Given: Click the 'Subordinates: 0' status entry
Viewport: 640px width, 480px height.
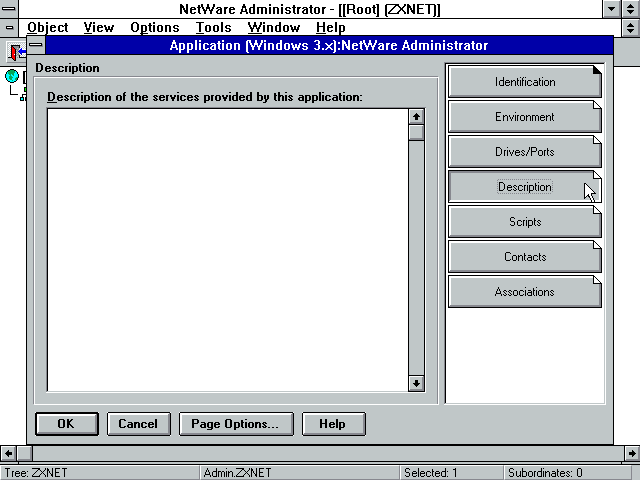Looking at the screenshot, I should click(x=545, y=473).
